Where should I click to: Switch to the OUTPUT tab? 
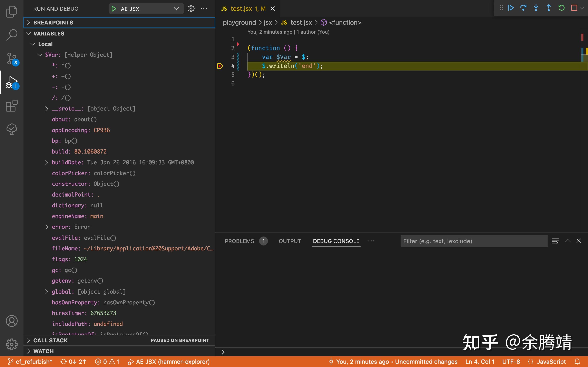(x=290, y=241)
